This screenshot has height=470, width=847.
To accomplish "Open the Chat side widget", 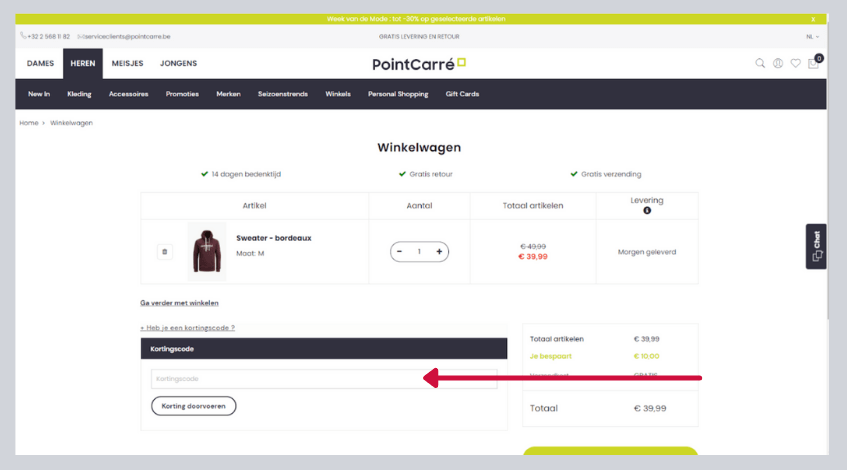I will [x=816, y=246].
